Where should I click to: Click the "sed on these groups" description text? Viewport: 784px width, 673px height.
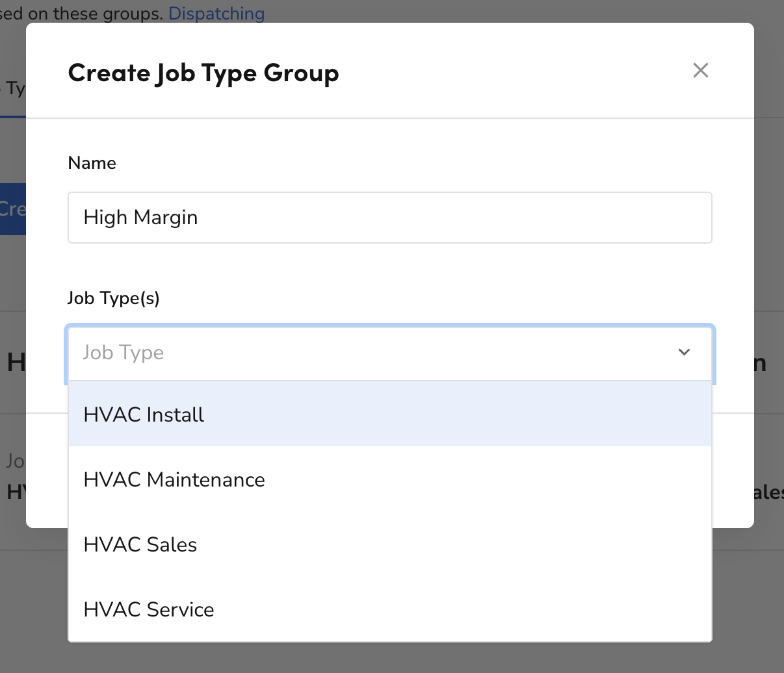pos(81,13)
